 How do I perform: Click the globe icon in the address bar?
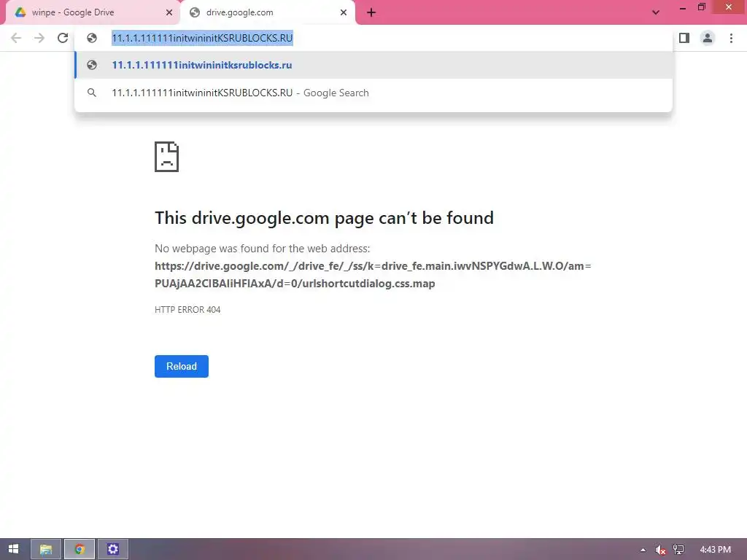click(92, 38)
